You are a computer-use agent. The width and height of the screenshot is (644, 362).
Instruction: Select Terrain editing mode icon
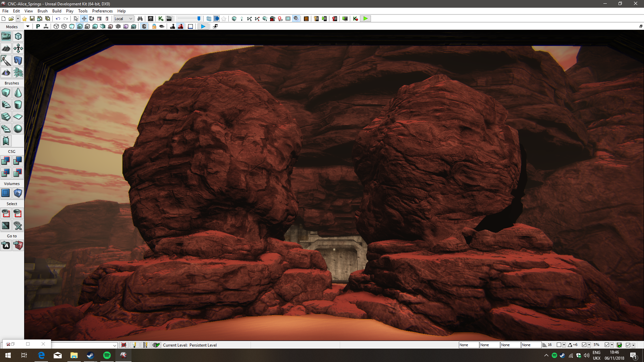6,48
